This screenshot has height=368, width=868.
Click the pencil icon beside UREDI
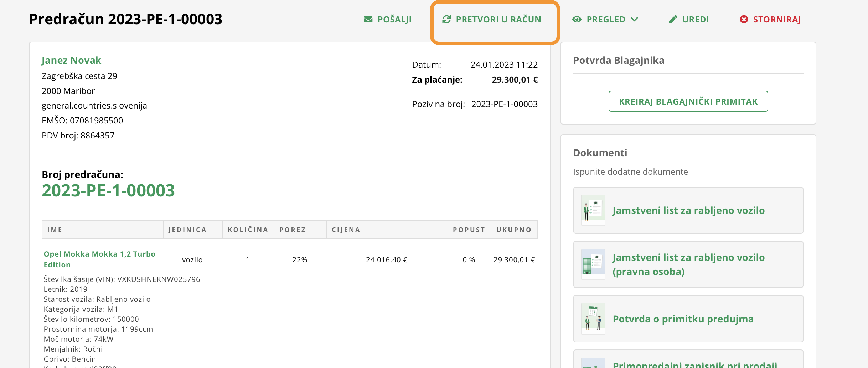pyautogui.click(x=673, y=19)
